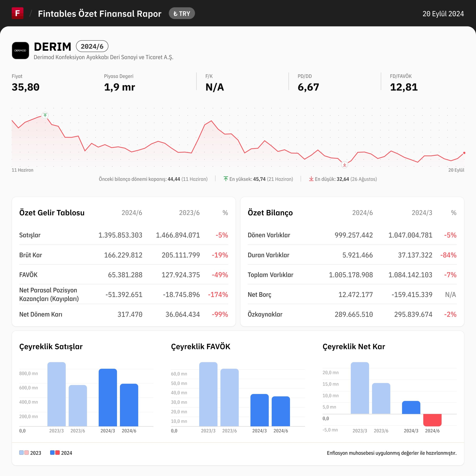Click the red Fintables F logo
The height and width of the screenshot is (476, 476).
coord(17,13)
